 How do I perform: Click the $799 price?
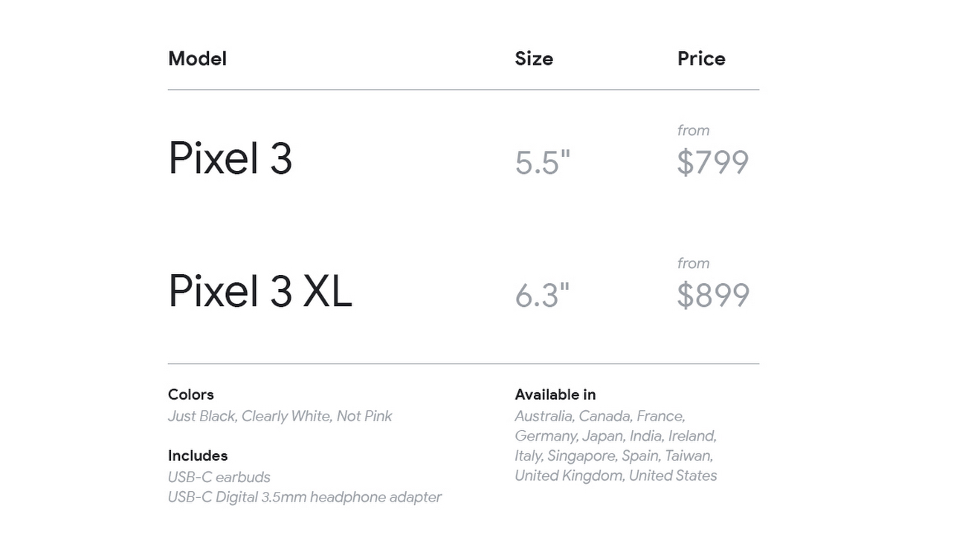712,163
